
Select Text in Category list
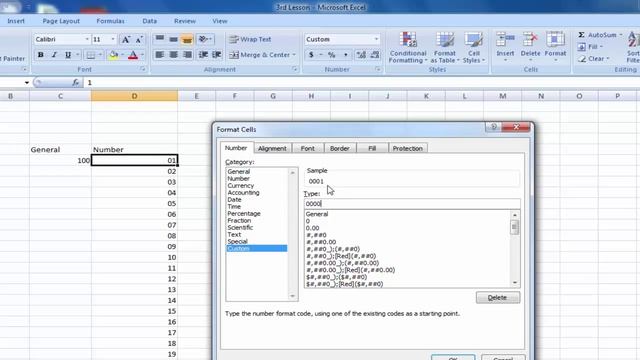tap(234, 234)
